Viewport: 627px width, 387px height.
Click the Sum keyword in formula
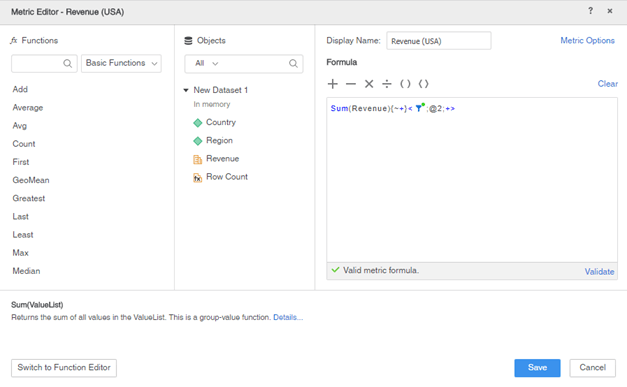pyautogui.click(x=339, y=108)
